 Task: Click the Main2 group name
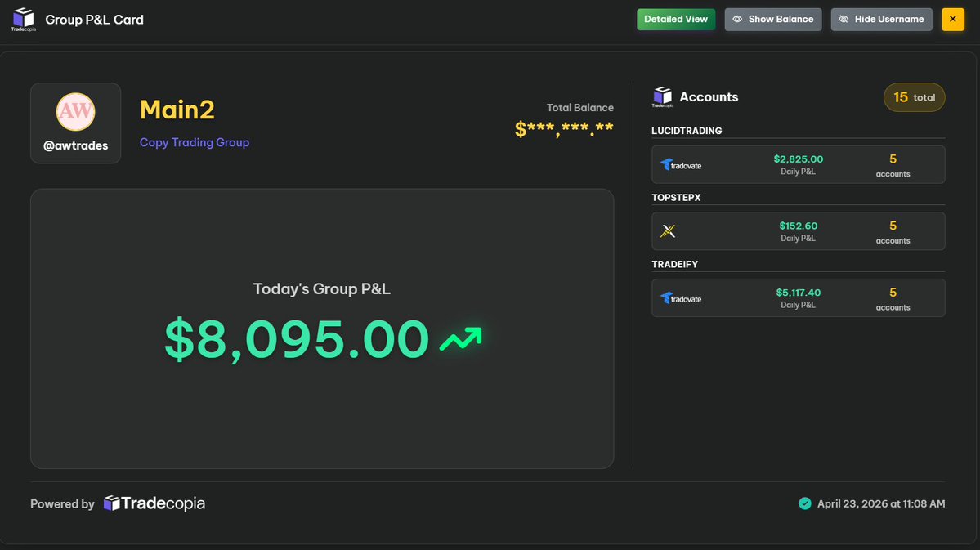pos(177,110)
